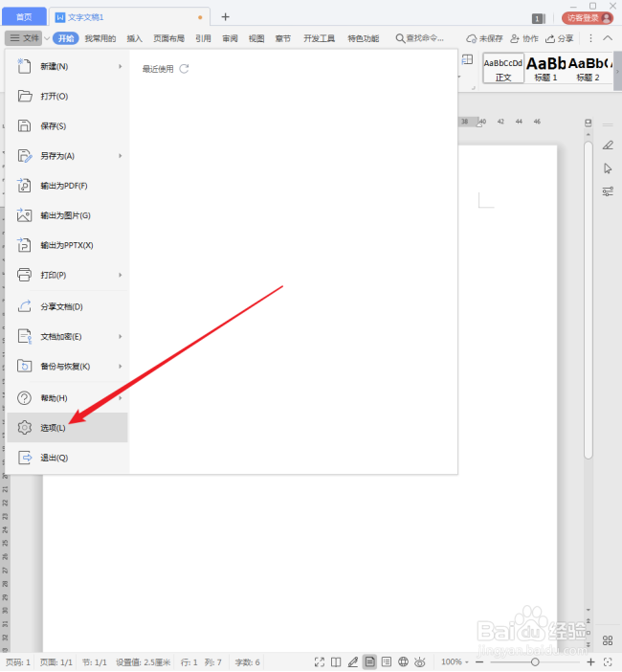Open the dropdown arrow next to 文件
This screenshot has width=622, height=672.
pos(47,38)
